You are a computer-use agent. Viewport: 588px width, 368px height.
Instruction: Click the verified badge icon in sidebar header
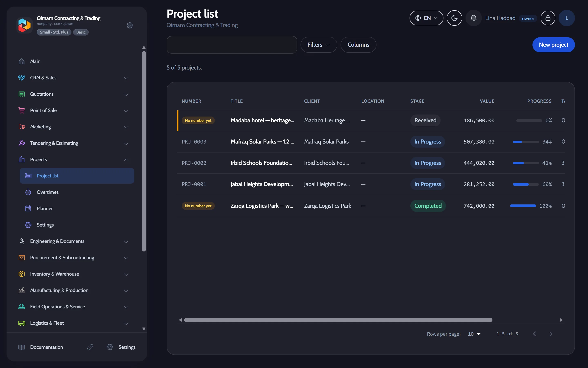[x=130, y=25]
